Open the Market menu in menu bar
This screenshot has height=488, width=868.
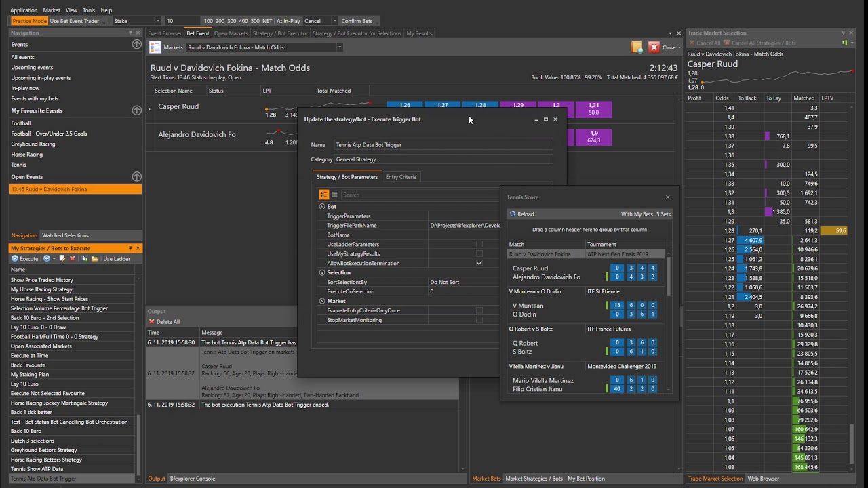pos(52,10)
